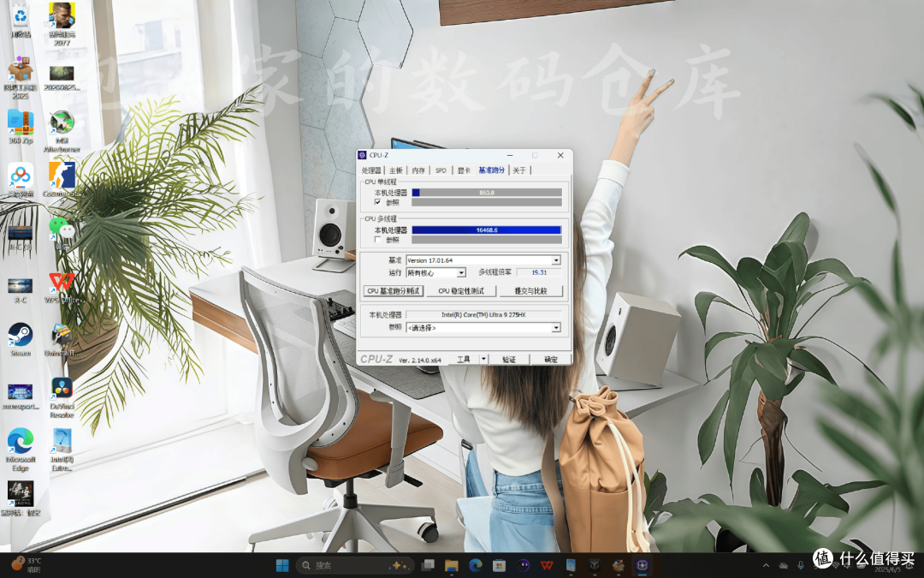Open the Uninstall Tool desktop shortcut
The image size is (924, 578).
(62, 339)
